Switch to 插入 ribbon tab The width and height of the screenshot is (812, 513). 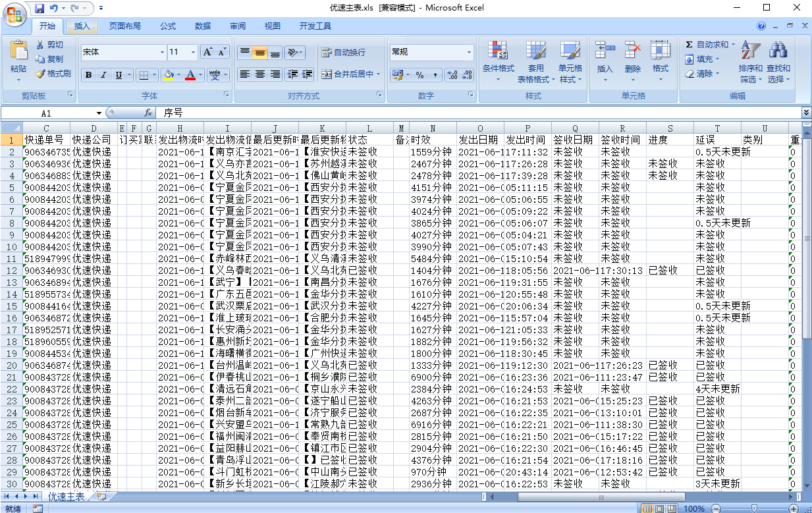[x=82, y=26]
